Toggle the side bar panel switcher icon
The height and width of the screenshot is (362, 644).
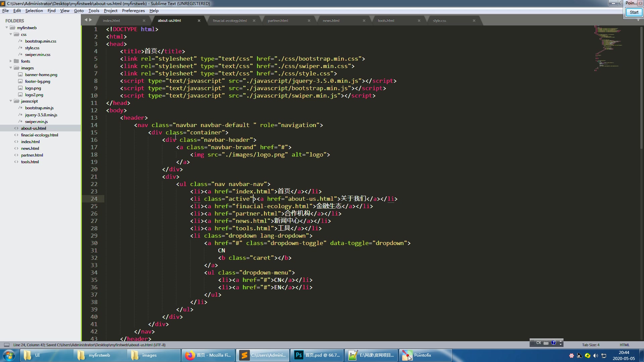[x=6, y=345]
